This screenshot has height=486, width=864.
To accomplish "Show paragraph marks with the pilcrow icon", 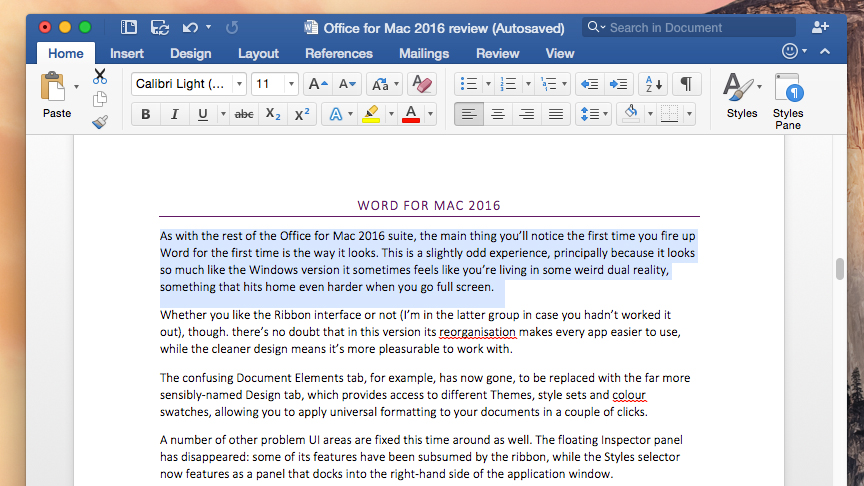I will (687, 84).
